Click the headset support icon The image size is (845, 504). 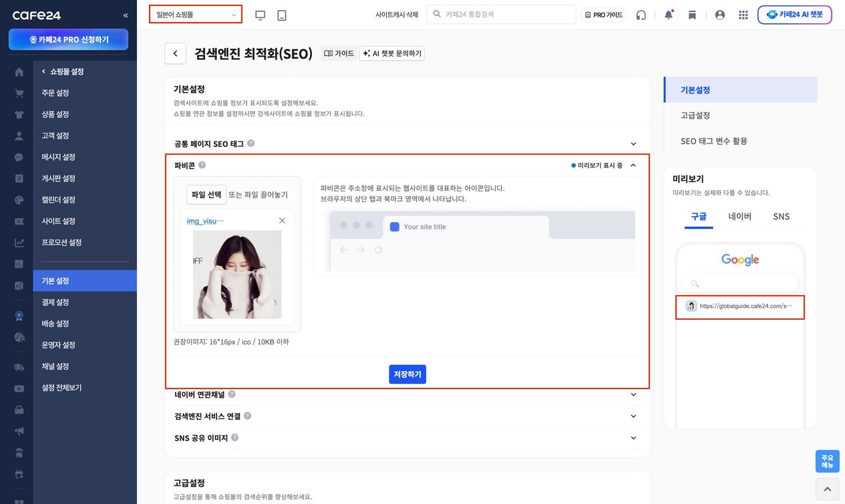[x=641, y=15]
